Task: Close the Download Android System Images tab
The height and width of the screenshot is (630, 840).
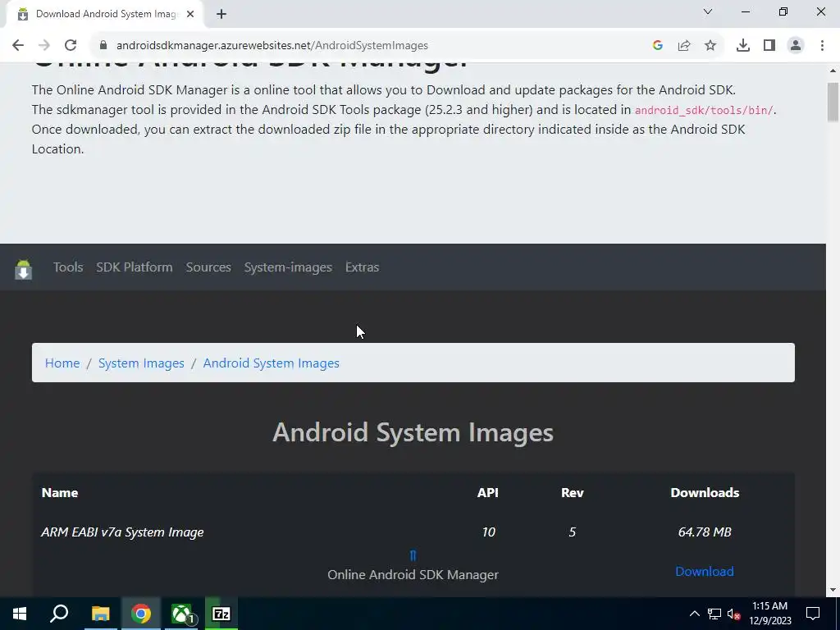Action: coord(190,15)
